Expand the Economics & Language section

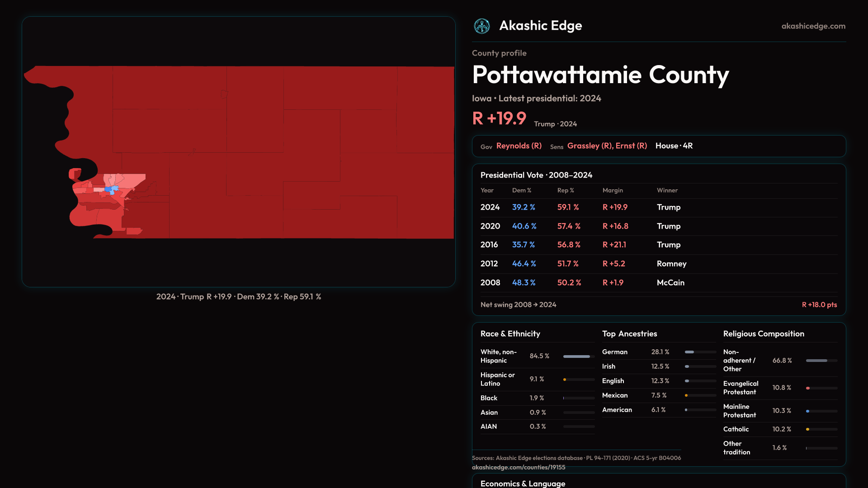[x=523, y=483]
